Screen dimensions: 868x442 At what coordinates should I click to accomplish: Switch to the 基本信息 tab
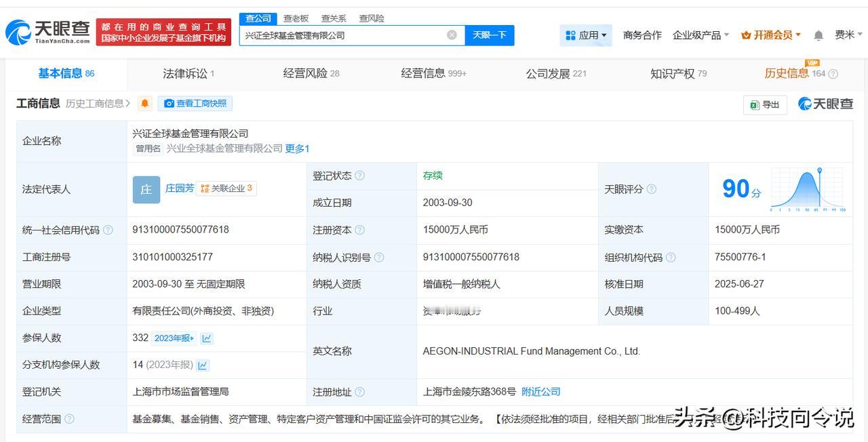[66, 73]
